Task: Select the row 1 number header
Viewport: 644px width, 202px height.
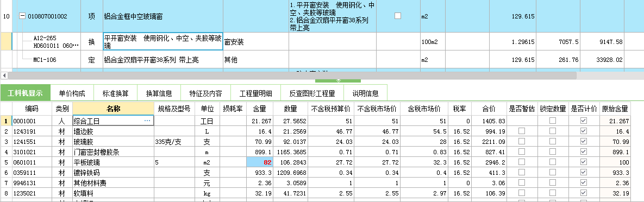Action: coord(6,121)
